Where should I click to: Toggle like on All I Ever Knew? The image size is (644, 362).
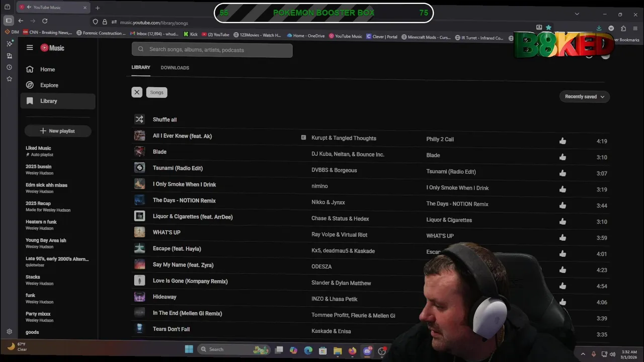562,141
